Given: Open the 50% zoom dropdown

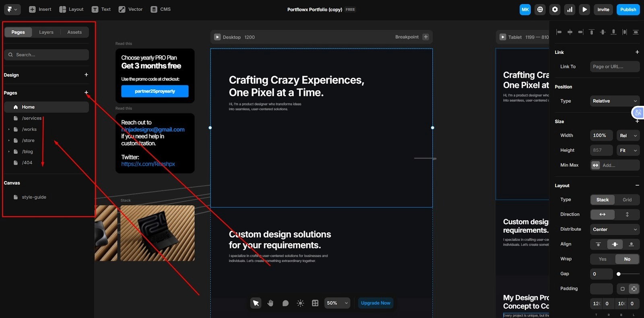Looking at the screenshot, I should pos(337,303).
